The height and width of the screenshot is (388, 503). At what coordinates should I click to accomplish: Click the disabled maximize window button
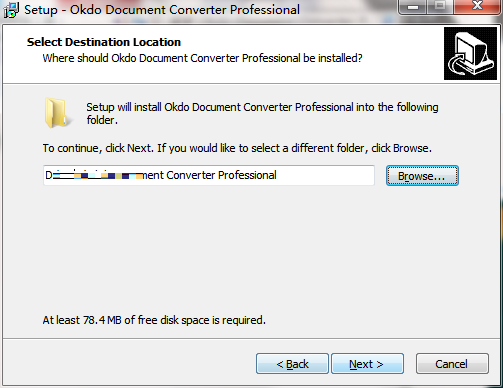[440, 7]
